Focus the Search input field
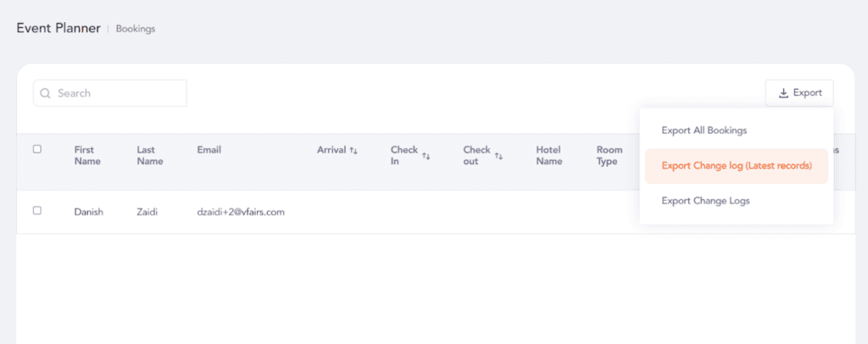This screenshot has width=868, height=344. 110,93
